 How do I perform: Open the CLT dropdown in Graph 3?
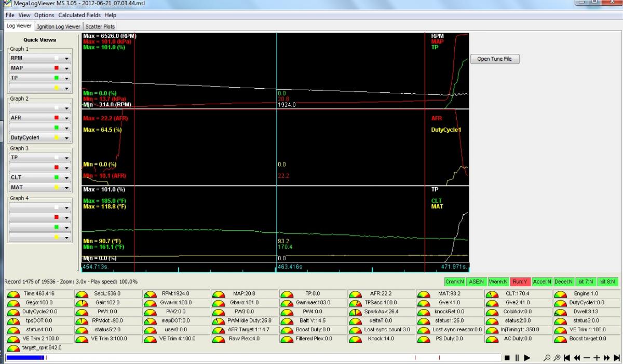[66, 177]
